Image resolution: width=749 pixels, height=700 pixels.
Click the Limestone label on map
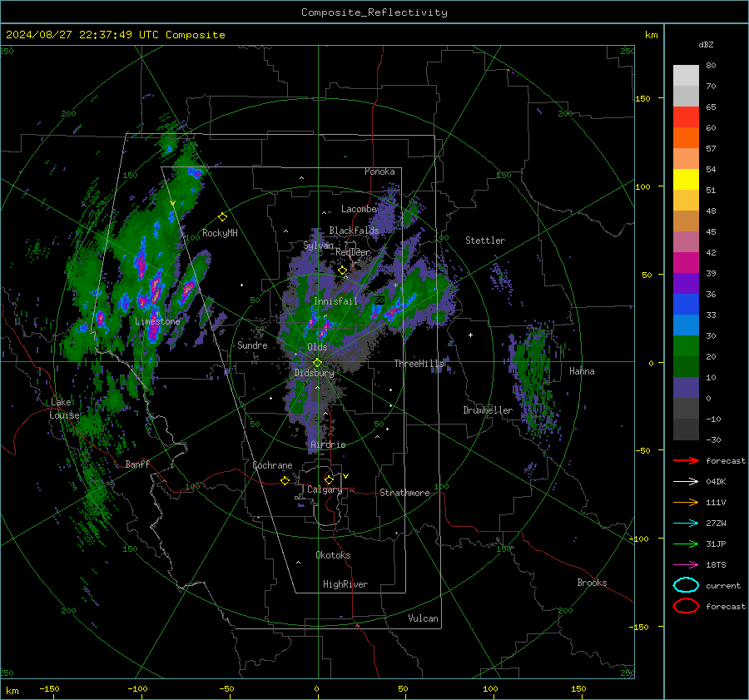157,321
